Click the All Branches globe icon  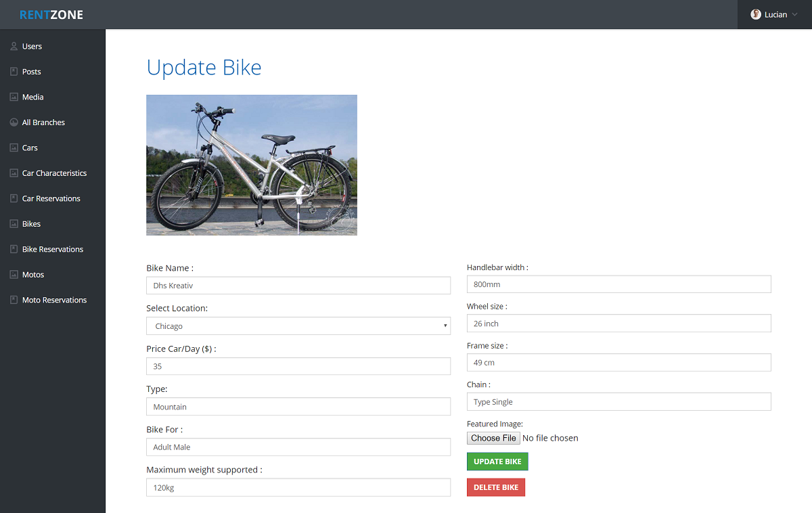point(14,122)
